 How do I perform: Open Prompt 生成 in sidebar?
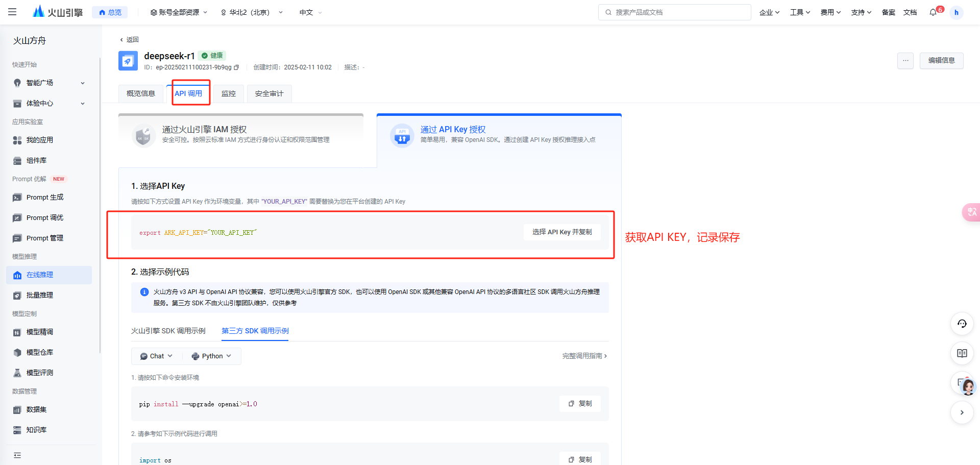coord(49,197)
